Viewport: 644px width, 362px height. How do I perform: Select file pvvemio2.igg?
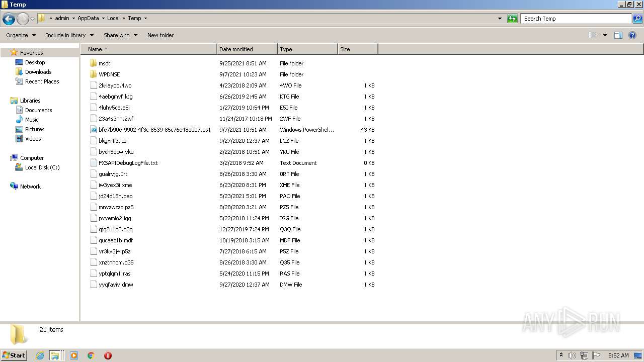pos(115,218)
